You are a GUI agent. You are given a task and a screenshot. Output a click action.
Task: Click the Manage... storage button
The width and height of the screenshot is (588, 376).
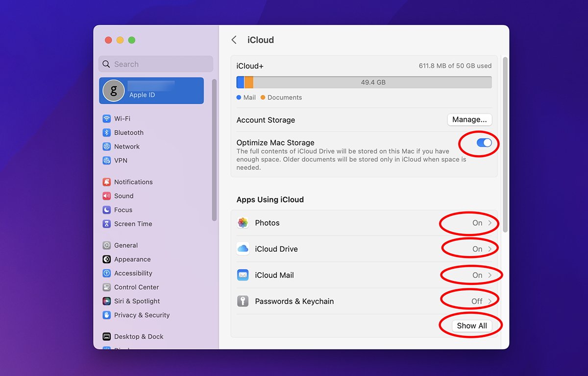point(469,120)
